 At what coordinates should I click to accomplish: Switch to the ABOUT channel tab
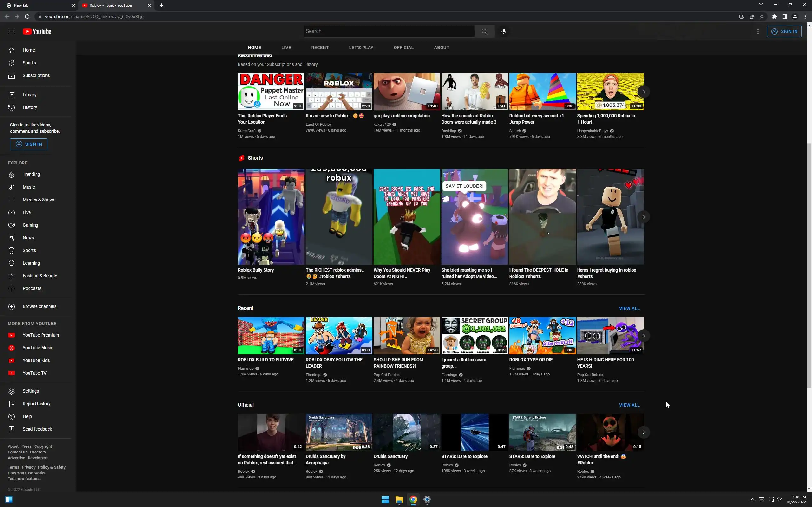point(441,48)
